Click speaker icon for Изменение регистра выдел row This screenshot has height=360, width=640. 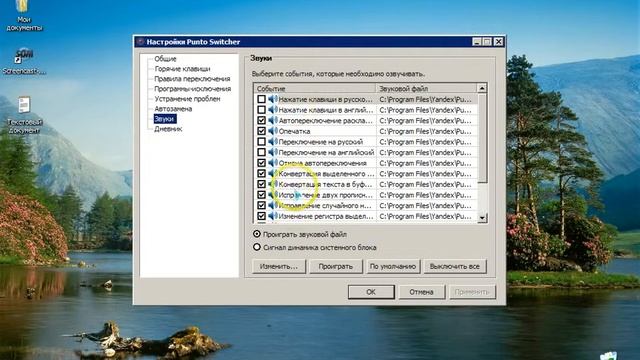273,216
